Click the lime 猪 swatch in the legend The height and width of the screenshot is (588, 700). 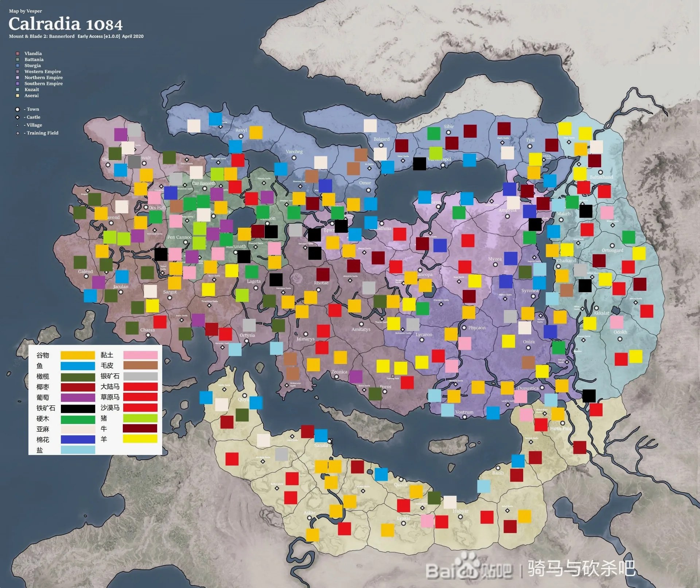coord(140,418)
